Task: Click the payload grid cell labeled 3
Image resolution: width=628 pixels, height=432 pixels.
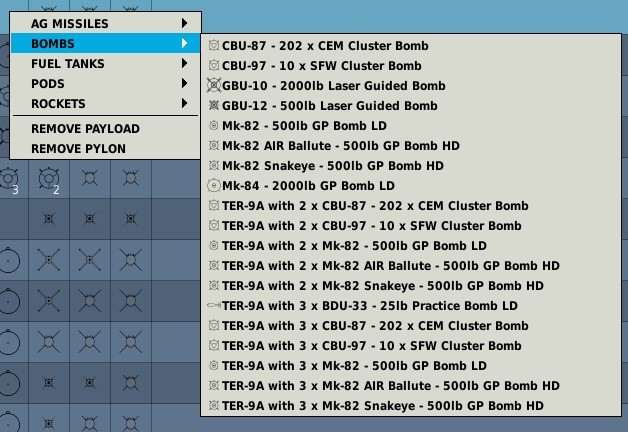Action: pos(12,179)
